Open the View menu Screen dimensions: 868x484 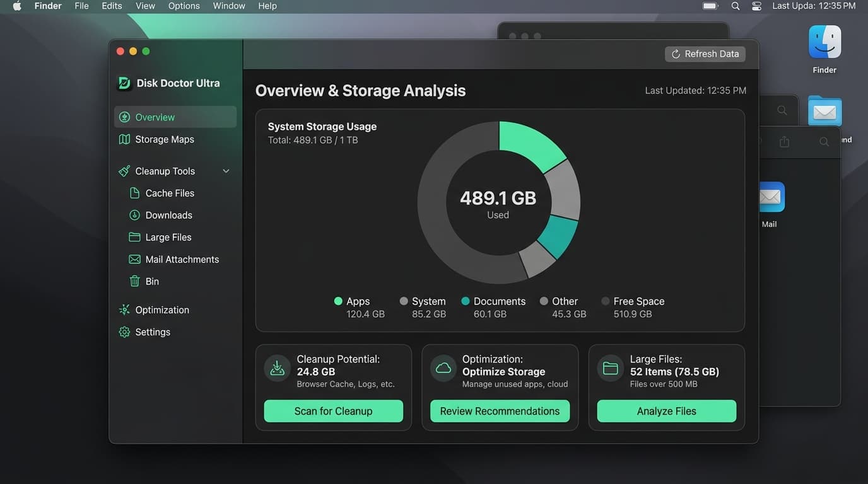(x=145, y=6)
